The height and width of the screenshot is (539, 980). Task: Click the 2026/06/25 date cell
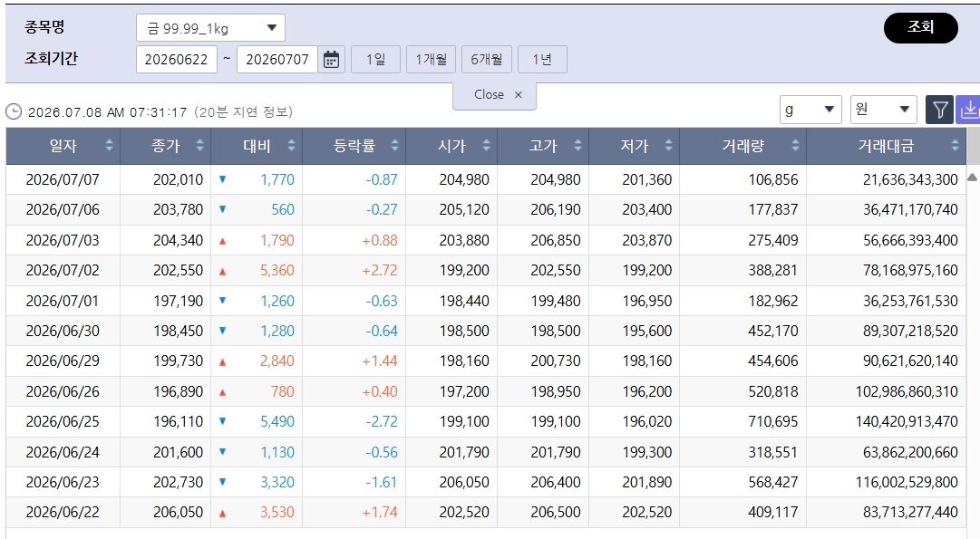click(x=63, y=421)
